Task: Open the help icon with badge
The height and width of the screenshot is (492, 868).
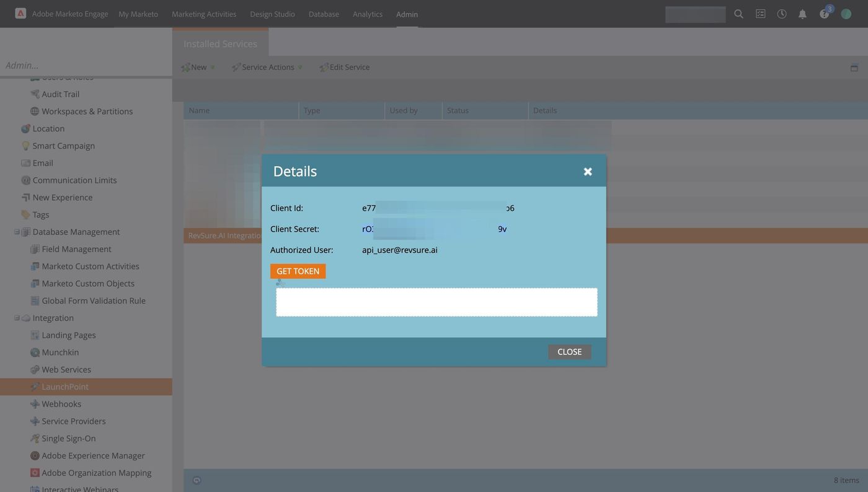Action: tap(825, 14)
